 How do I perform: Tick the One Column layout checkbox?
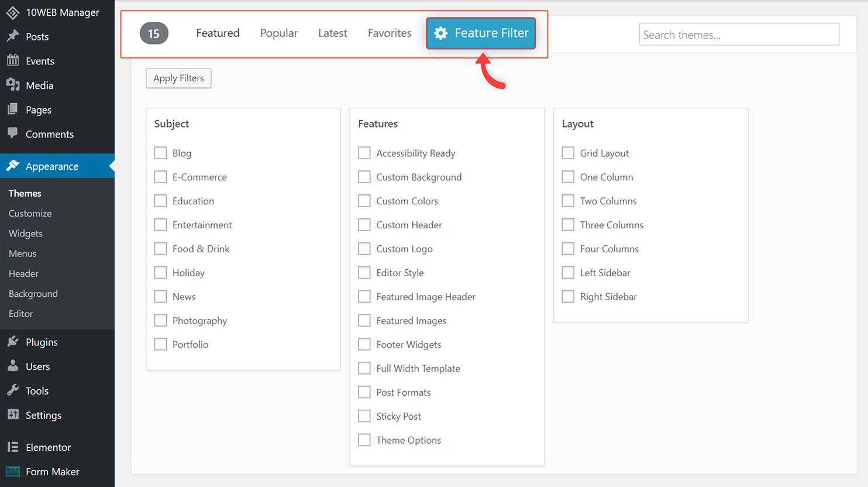[x=568, y=177]
